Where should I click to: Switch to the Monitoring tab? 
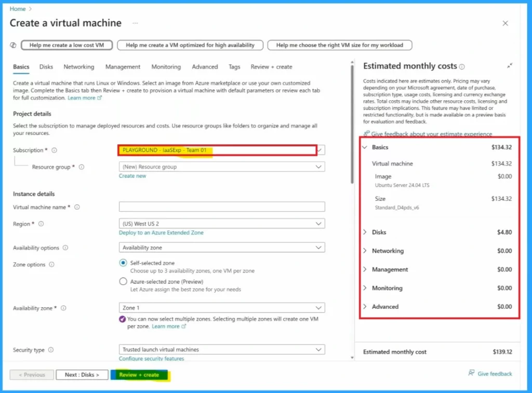(x=166, y=67)
